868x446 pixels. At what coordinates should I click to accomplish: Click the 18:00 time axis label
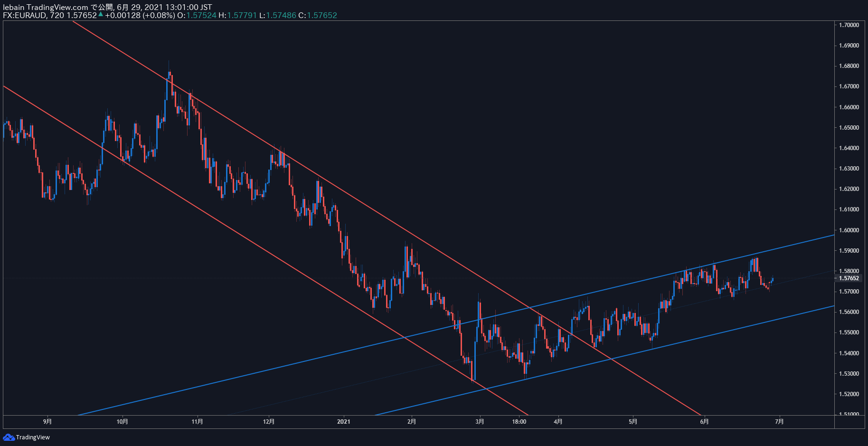(x=519, y=421)
